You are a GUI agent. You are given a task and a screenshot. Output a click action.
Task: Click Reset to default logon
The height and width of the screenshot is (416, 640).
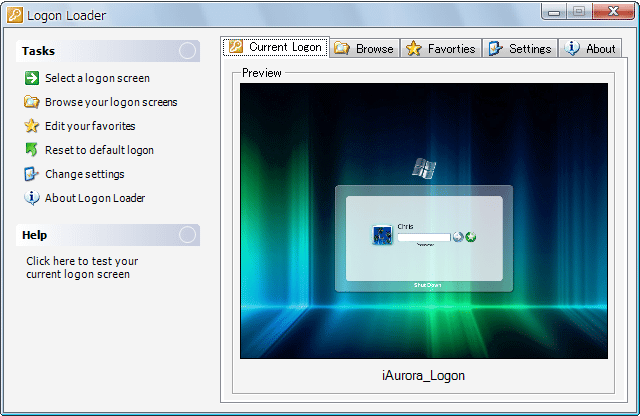tap(99, 150)
